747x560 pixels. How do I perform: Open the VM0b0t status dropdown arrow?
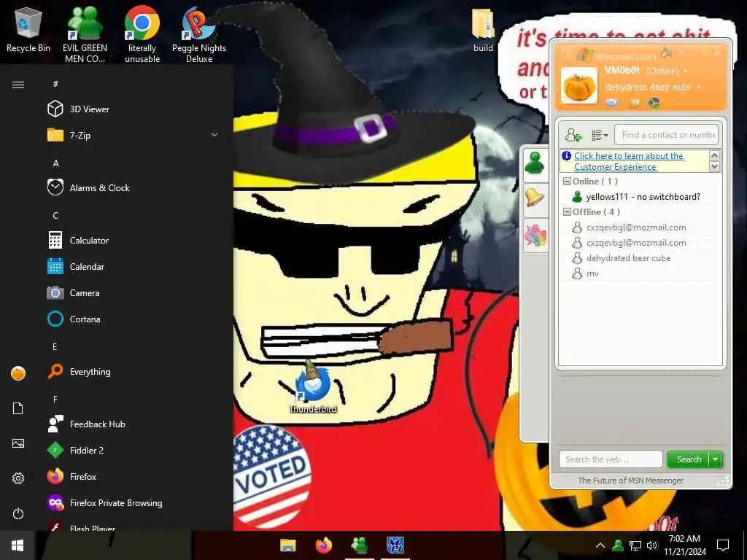(686, 71)
